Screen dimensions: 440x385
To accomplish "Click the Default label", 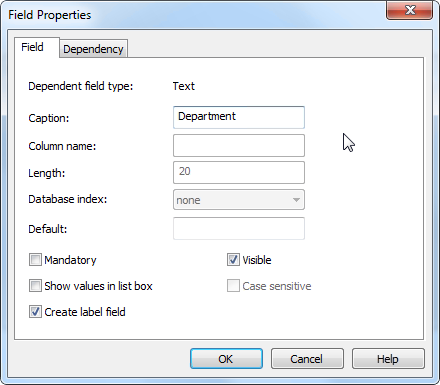I will pos(48,229).
